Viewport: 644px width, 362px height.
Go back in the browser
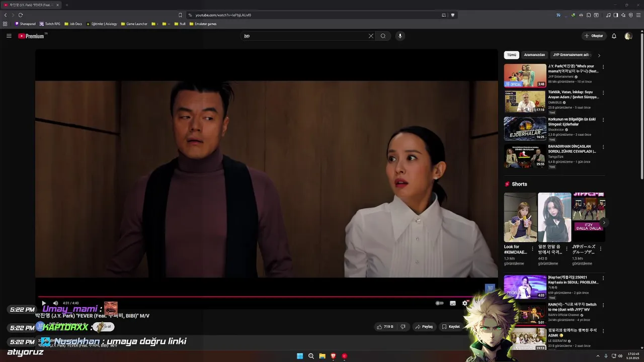(x=6, y=15)
